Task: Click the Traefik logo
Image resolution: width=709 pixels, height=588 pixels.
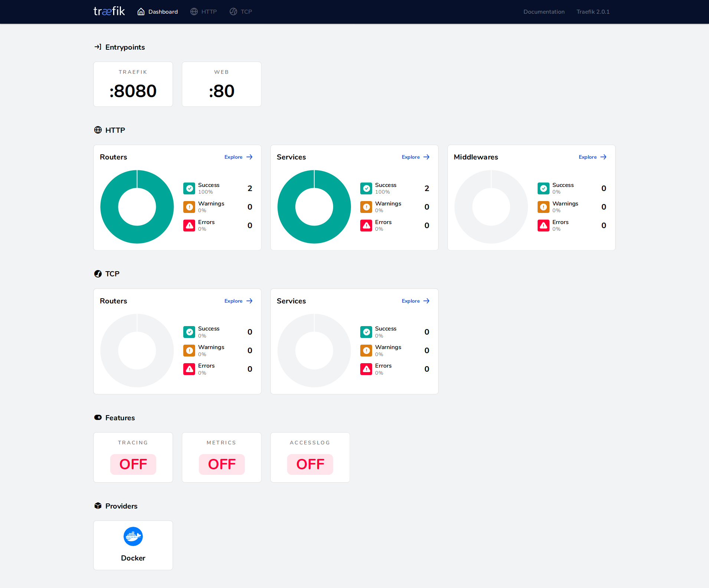Action: (109, 12)
